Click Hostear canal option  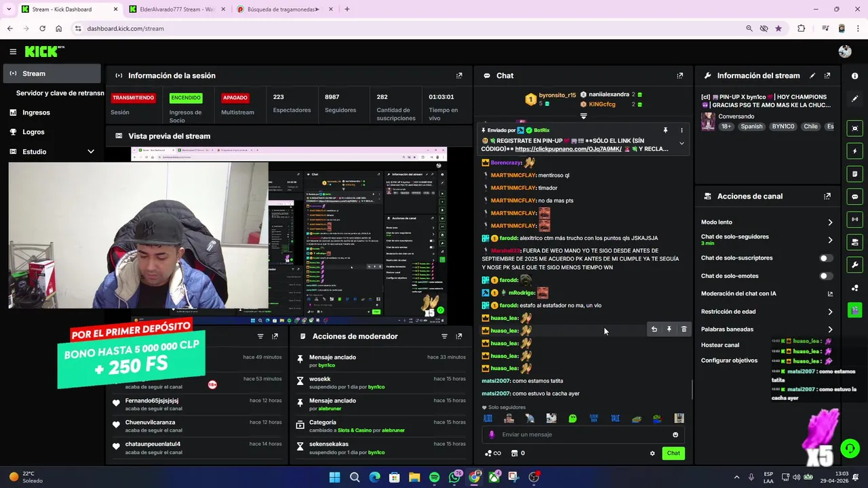click(x=720, y=345)
